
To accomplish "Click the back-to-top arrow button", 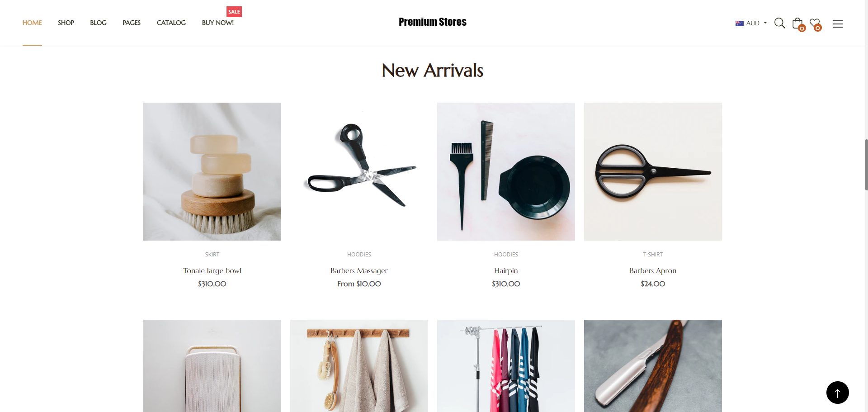I will [837, 393].
